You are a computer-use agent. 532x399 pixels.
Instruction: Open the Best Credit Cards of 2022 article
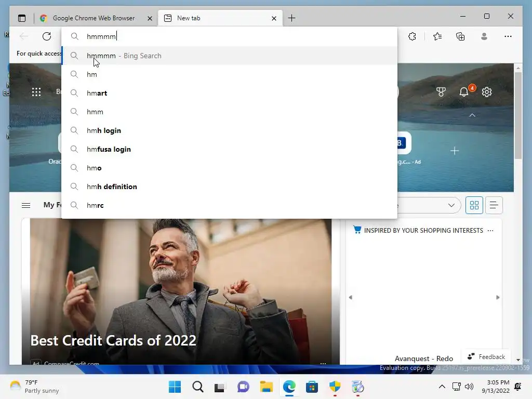[113, 340]
